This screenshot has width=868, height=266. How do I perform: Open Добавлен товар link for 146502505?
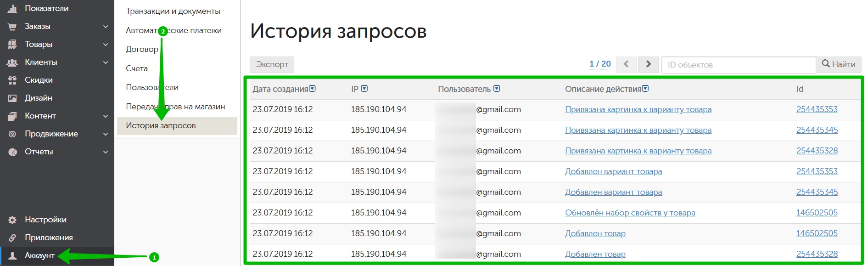coord(595,233)
